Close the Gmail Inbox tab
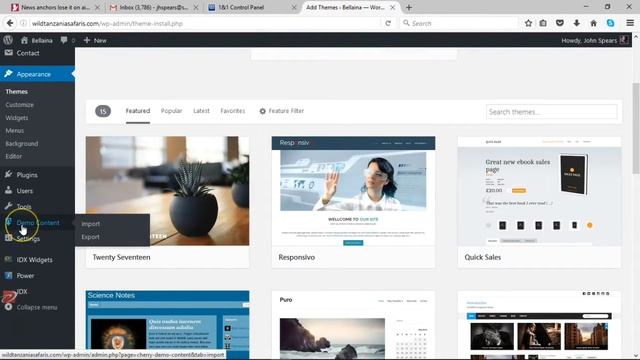640x360 pixels. tap(196, 7)
